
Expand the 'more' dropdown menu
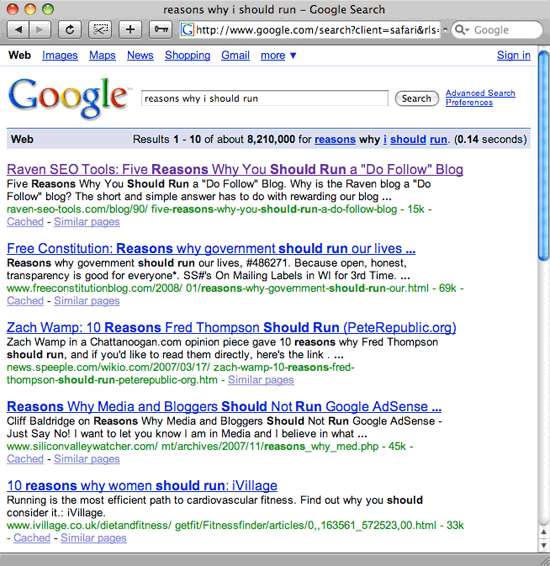click(x=278, y=56)
